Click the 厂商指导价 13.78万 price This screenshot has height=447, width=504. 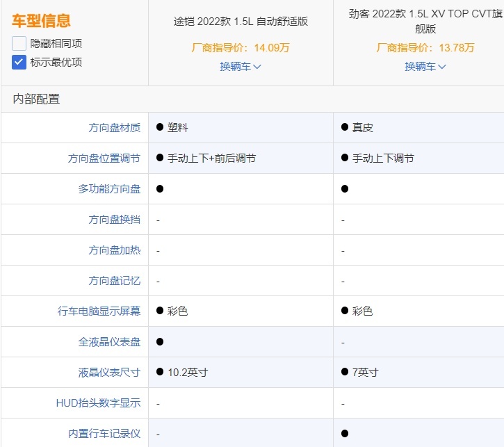coord(425,48)
